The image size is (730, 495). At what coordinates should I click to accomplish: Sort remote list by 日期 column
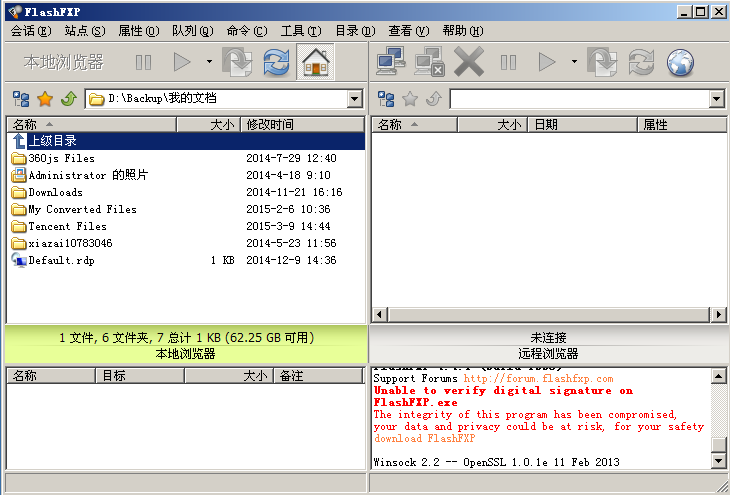click(x=582, y=124)
